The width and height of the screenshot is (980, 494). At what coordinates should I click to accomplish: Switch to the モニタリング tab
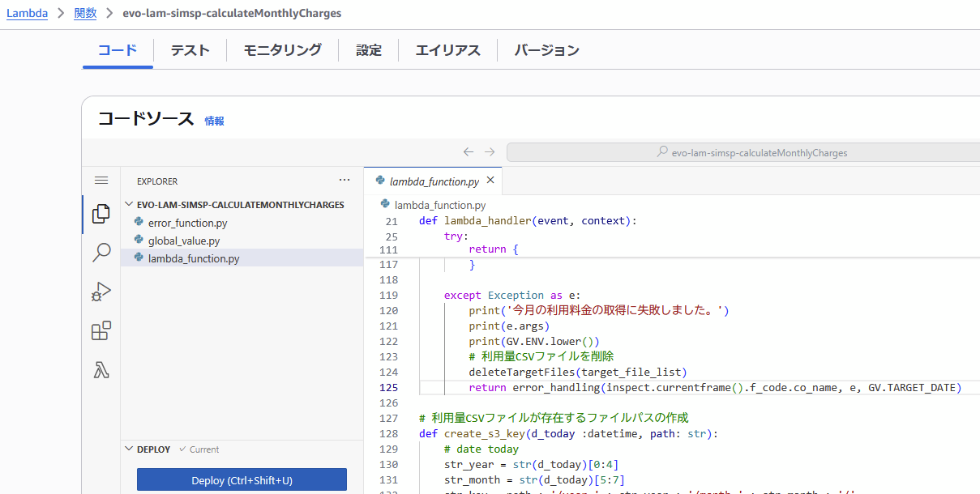282,50
